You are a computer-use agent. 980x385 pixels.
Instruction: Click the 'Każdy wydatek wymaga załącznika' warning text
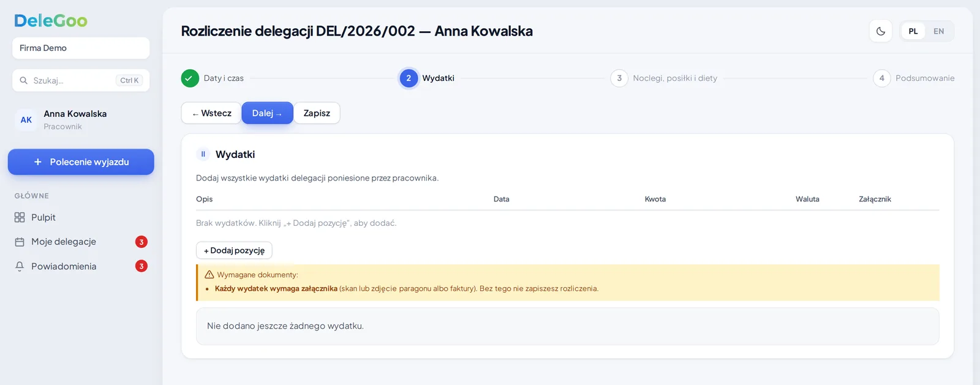[276, 288]
